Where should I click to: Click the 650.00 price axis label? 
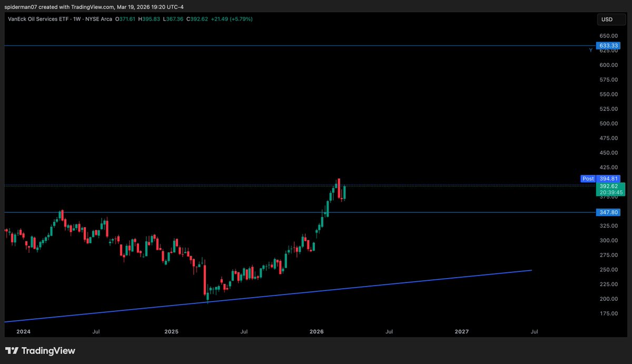(x=608, y=36)
